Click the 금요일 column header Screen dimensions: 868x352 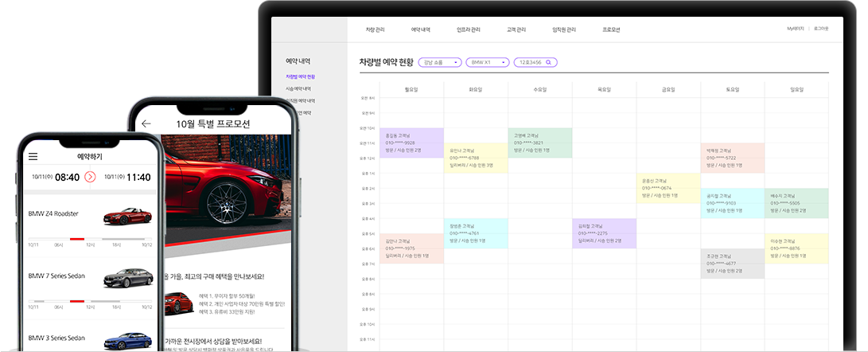[x=668, y=89]
